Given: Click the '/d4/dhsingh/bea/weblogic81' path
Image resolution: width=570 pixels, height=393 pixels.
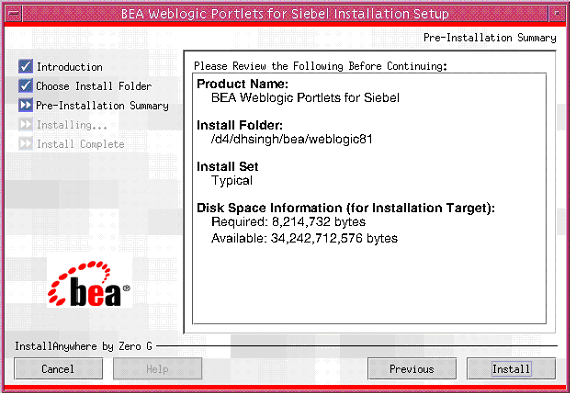Looking at the screenshot, I should tap(292, 139).
